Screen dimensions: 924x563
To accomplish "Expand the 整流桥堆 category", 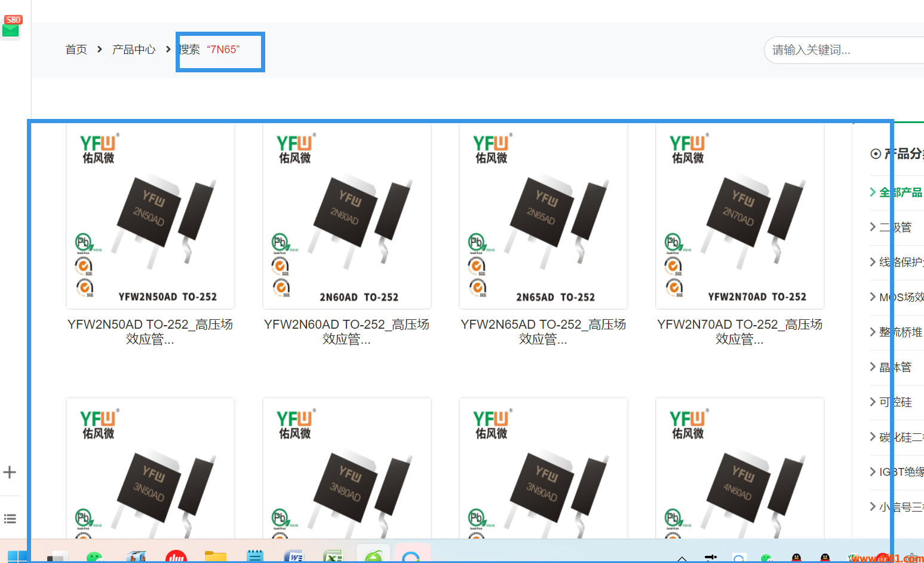I will 900,332.
